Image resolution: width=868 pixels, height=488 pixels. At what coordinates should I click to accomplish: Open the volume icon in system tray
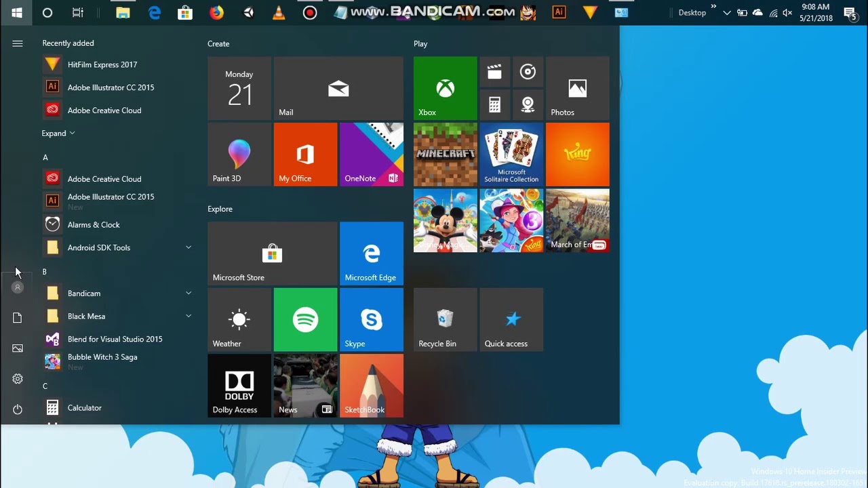tap(787, 12)
